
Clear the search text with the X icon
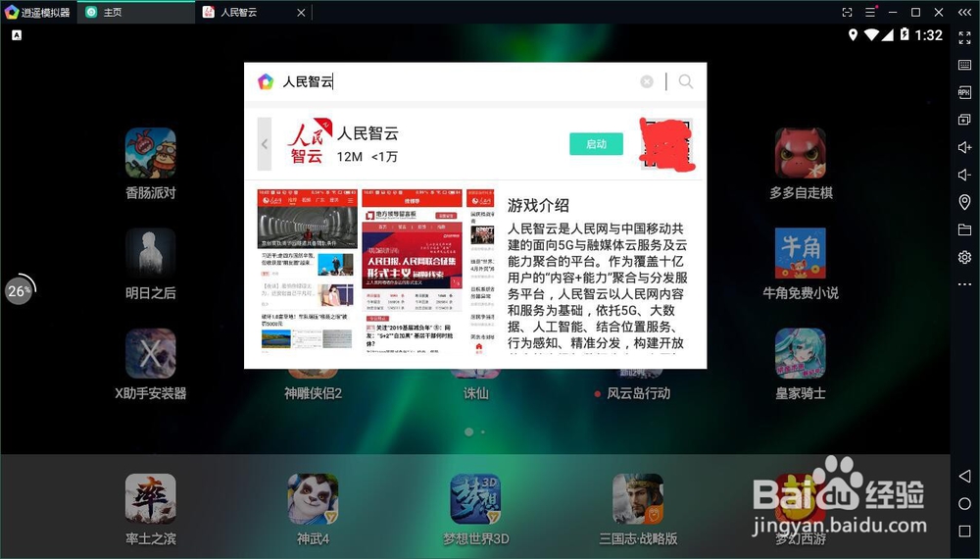coord(647,81)
